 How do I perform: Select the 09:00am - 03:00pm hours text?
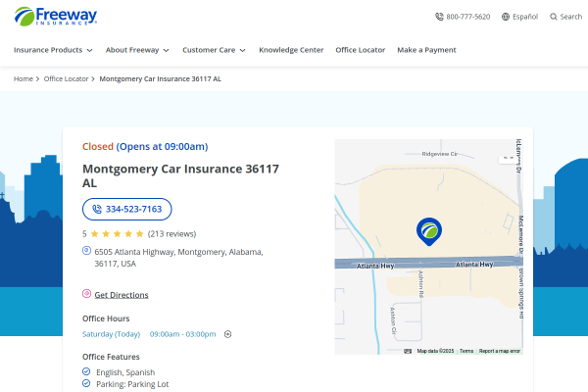point(183,334)
